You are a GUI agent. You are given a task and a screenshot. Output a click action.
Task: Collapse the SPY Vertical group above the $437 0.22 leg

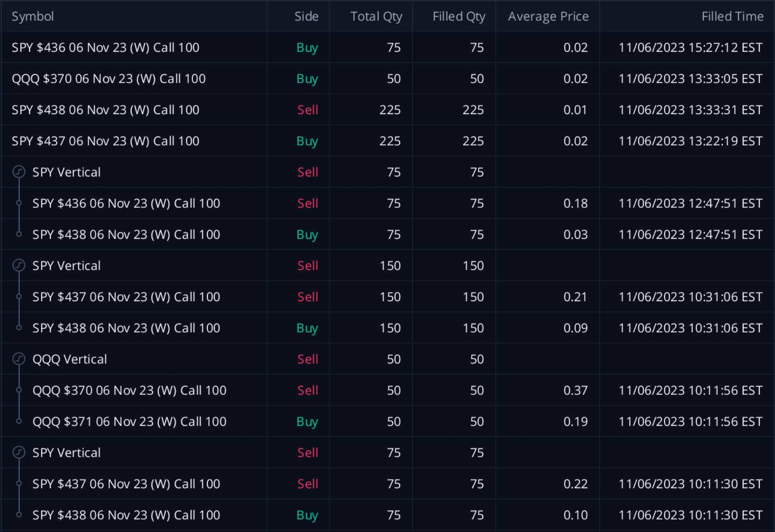coord(18,453)
